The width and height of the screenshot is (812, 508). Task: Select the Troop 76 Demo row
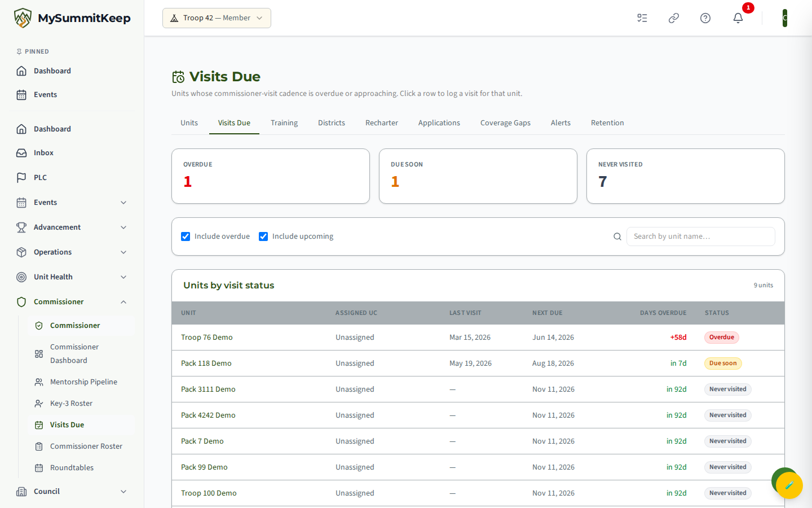point(478,338)
